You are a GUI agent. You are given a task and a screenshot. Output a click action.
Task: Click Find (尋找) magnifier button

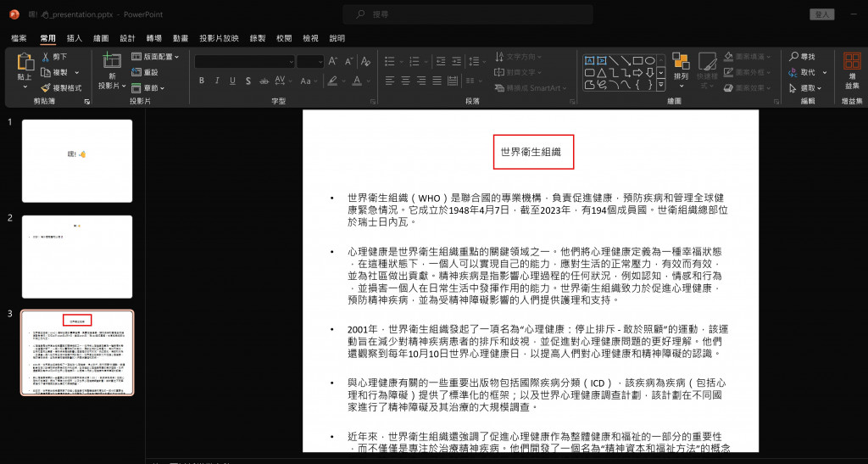click(x=802, y=57)
